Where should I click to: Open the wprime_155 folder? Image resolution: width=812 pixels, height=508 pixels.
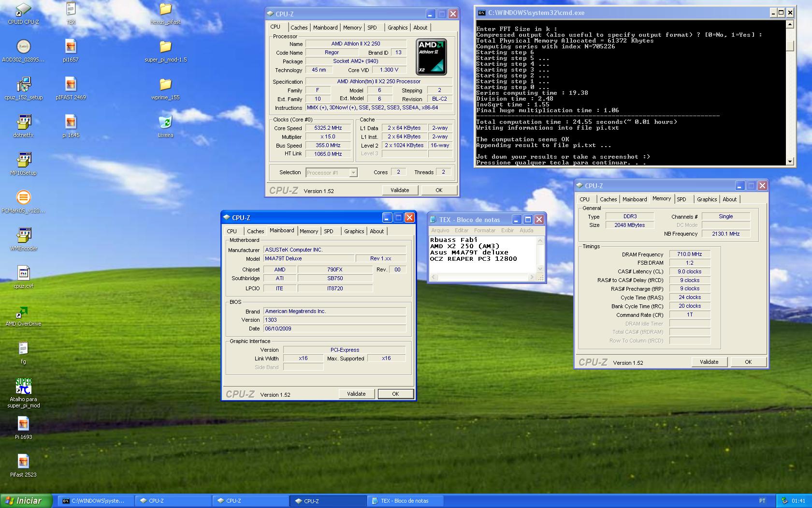click(x=165, y=89)
